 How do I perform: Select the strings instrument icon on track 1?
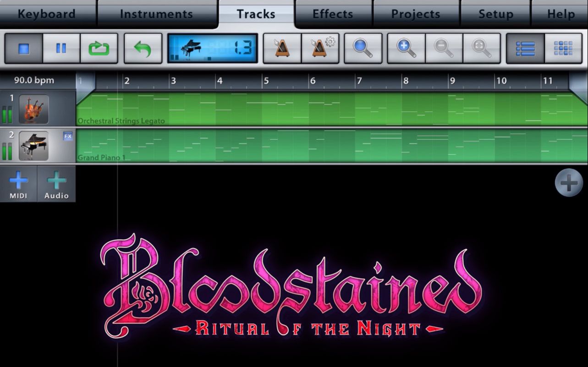pyautogui.click(x=33, y=110)
